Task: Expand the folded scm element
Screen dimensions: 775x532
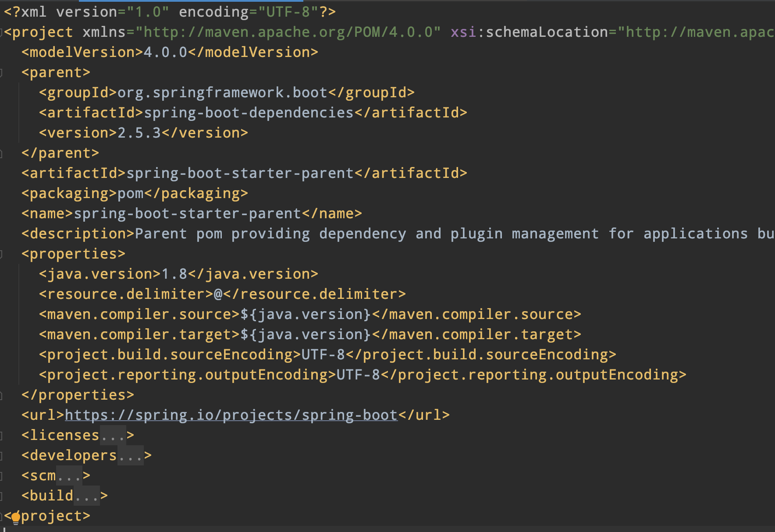Action: [x=1, y=476]
